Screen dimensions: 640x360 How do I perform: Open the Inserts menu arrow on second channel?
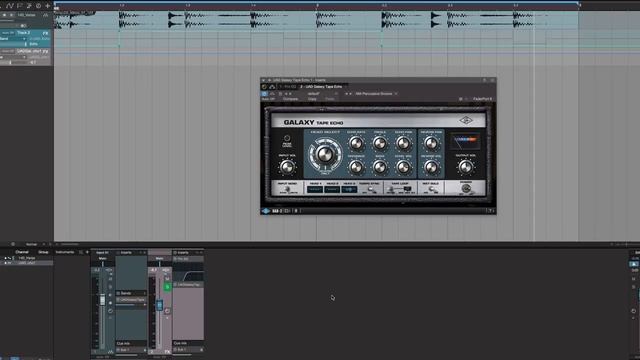(x=201, y=253)
